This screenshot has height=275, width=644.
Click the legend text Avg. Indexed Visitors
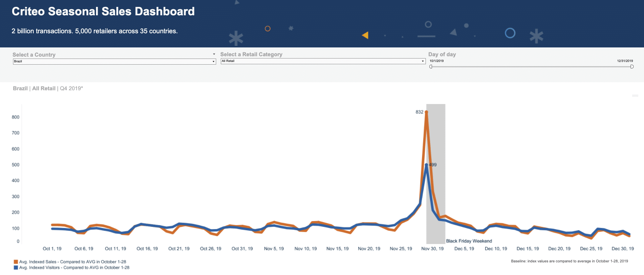coord(74,268)
